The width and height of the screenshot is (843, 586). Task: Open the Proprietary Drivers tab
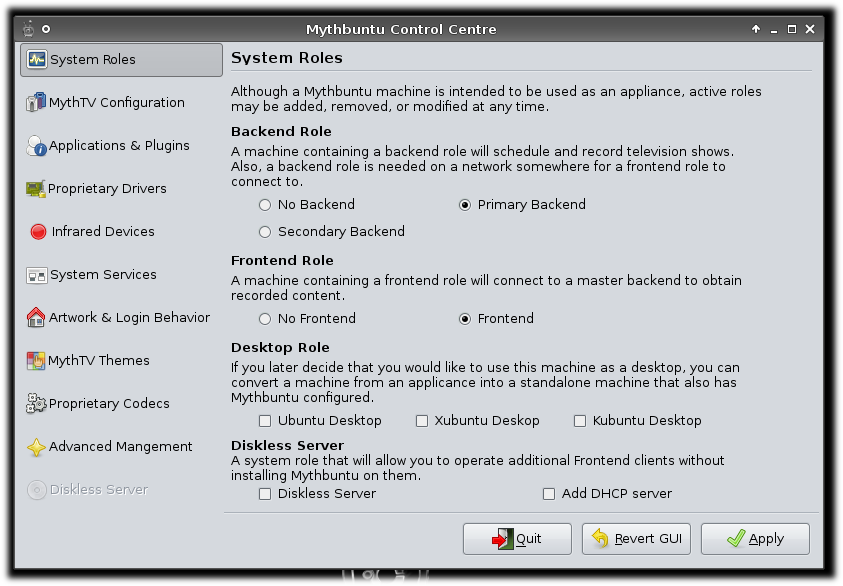pos(122,189)
